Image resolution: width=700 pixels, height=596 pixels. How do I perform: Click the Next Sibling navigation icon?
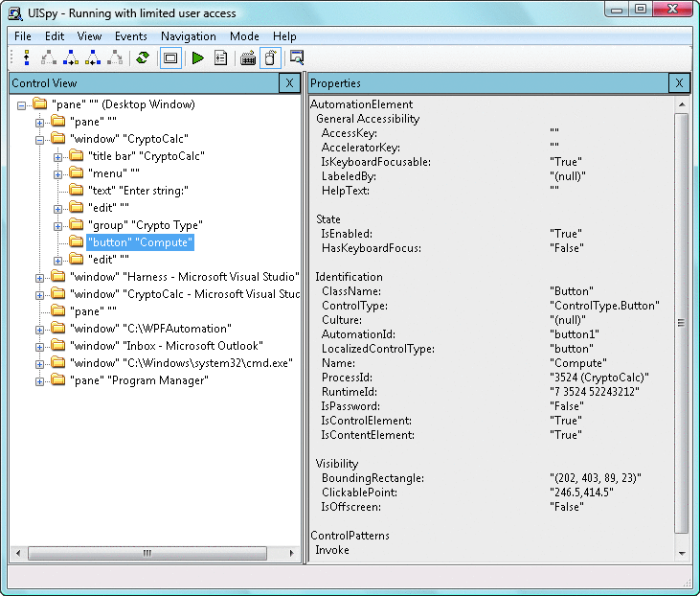point(71,58)
